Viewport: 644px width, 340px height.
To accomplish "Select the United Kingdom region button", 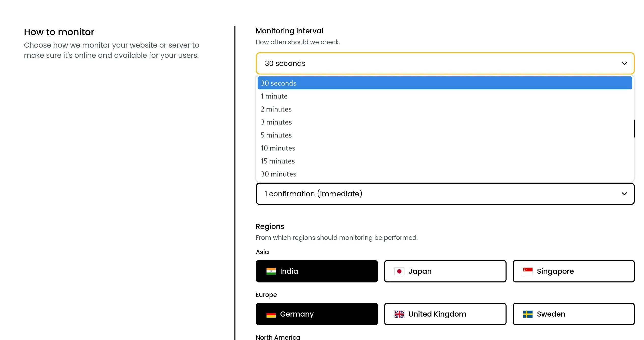I will pyautogui.click(x=445, y=314).
